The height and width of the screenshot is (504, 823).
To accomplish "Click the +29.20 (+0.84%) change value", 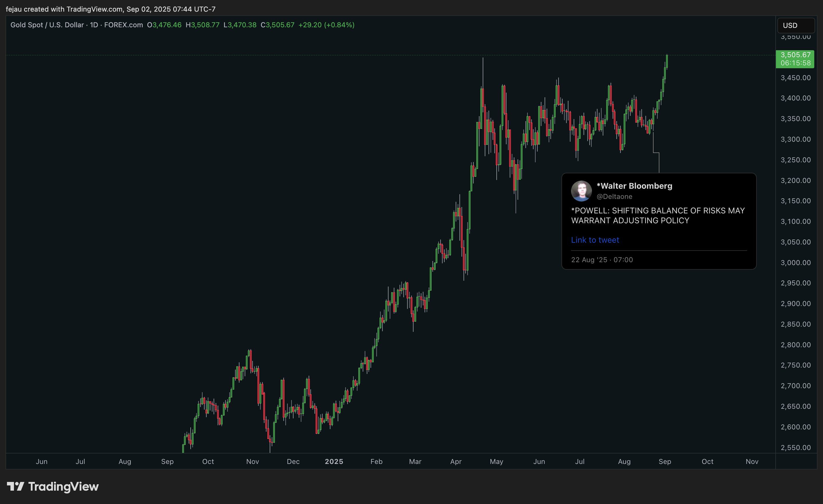I will (326, 25).
